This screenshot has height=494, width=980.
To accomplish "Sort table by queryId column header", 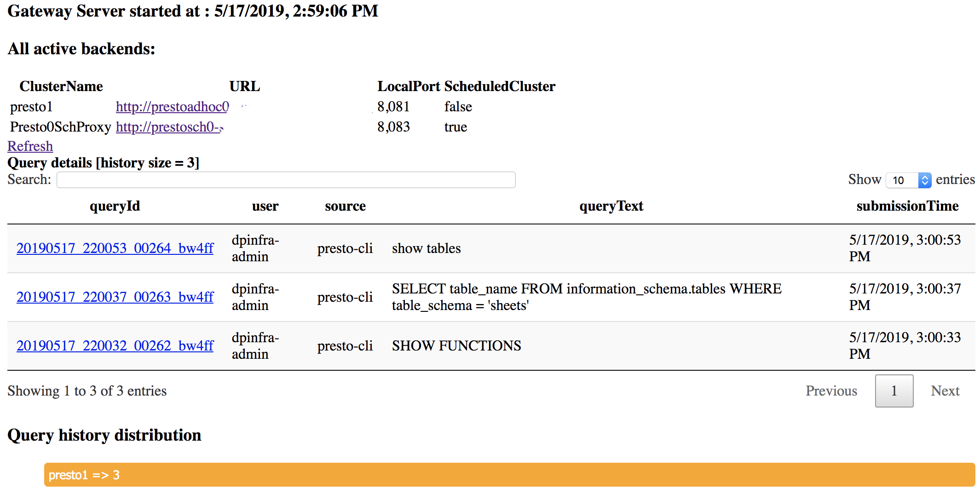I will point(115,206).
